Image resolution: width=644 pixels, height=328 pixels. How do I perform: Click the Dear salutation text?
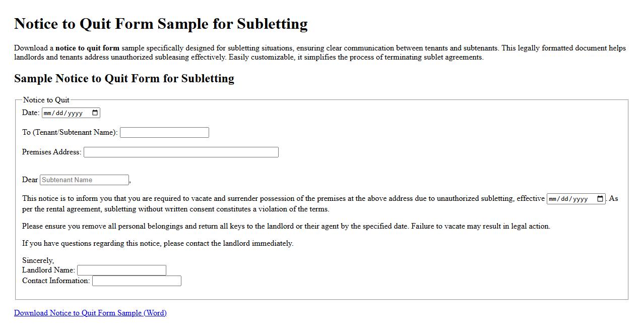[x=28, y=180]
